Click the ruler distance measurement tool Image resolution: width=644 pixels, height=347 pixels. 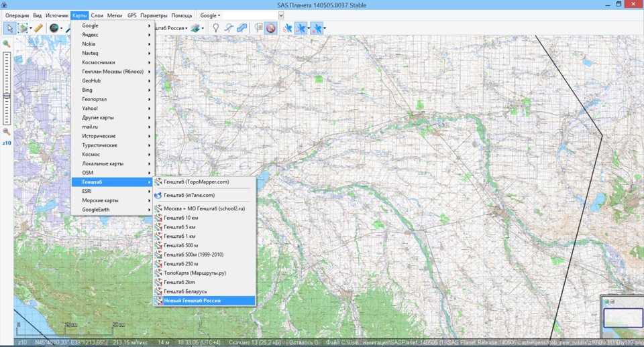(x=38, y=28)
